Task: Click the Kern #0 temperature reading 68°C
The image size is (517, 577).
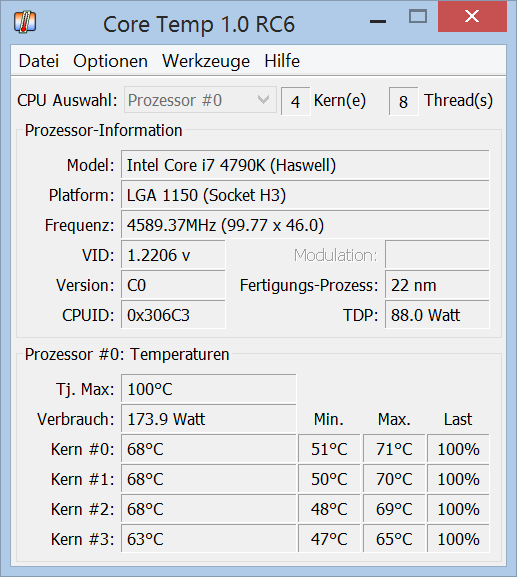Action: pyautogui.click(x=209, y=449)
